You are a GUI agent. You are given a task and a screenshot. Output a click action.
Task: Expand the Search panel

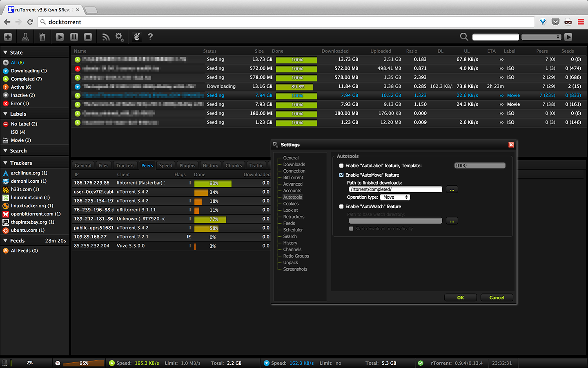click(5, 150)
